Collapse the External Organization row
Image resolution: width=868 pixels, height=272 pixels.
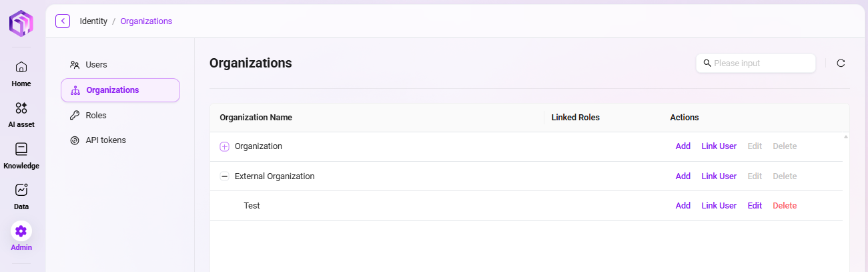[x=224, y=176]
